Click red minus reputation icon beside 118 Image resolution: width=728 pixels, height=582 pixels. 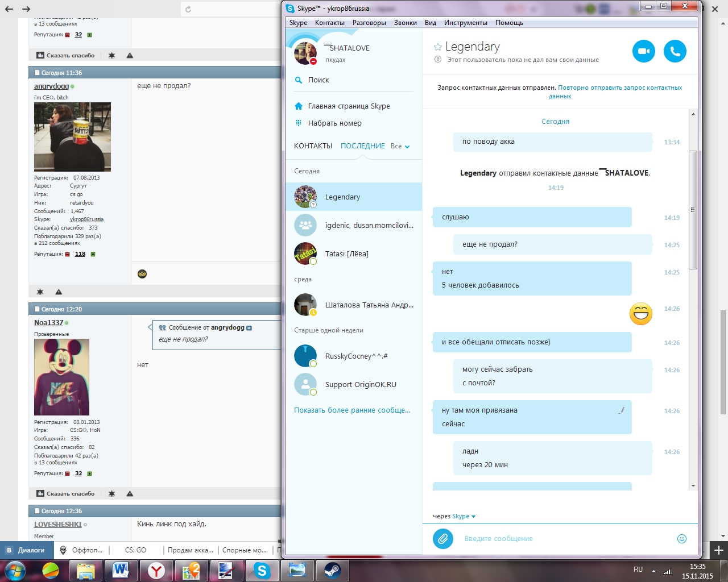68,254
